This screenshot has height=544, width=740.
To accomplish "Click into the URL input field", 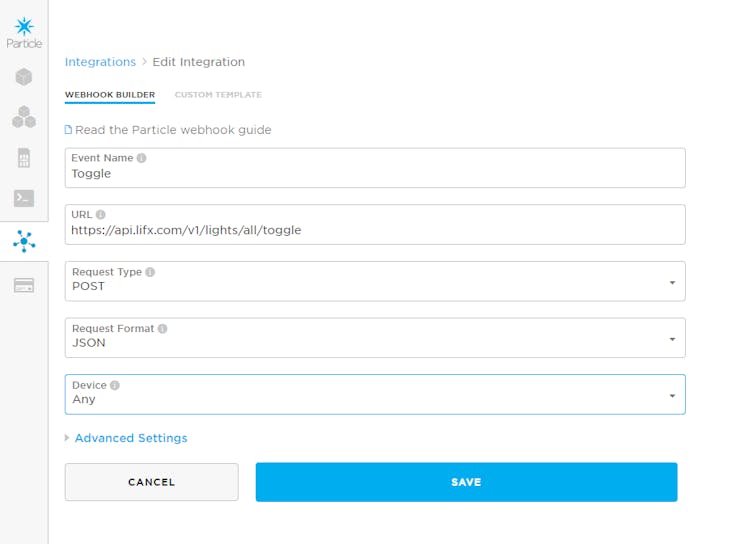I will coord(375,225).
